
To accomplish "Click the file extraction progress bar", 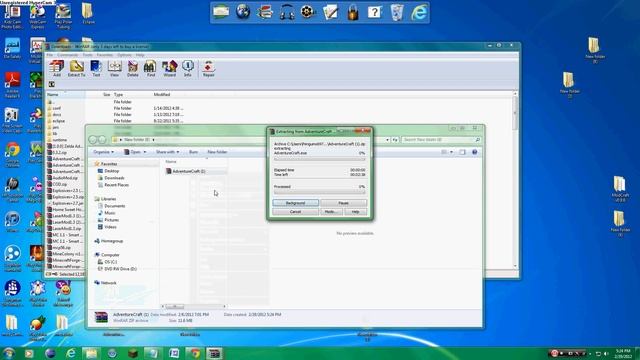I will click(x=320, y=159).
